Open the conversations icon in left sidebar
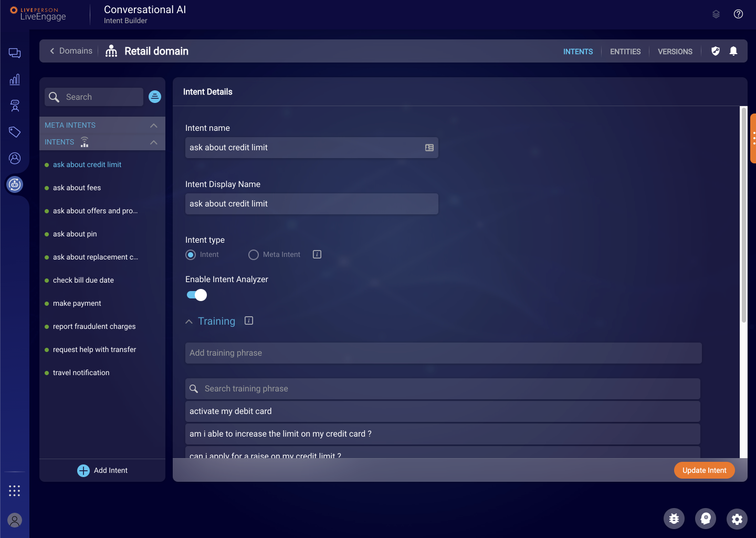Screen dimensions: 756x538 coord(15,53)
